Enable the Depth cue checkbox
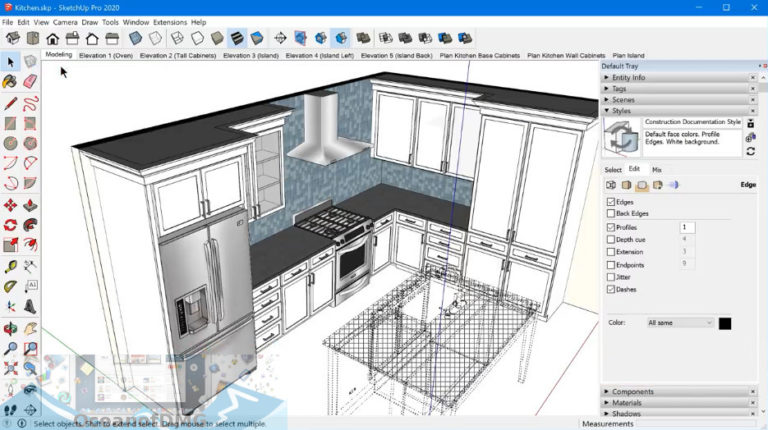This screenshot has height=430, width=768. tap(611, 239)
